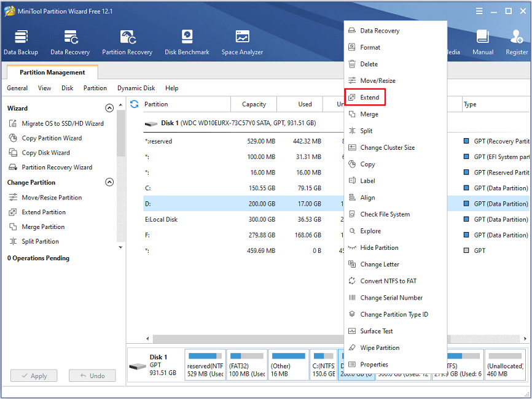Select Data Recovery in the context menu
This screenshot has width=532, height=399.
395,31
